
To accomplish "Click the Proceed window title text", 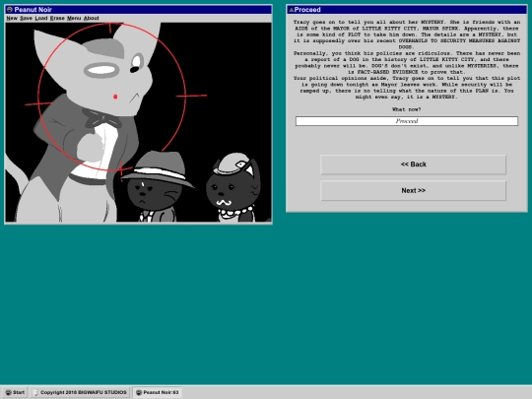I will [307, 10].
